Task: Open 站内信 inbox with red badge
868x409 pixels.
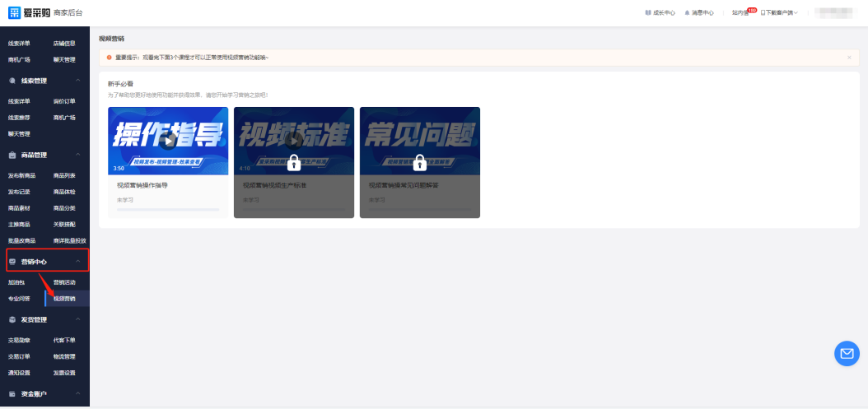Action: 740,12
